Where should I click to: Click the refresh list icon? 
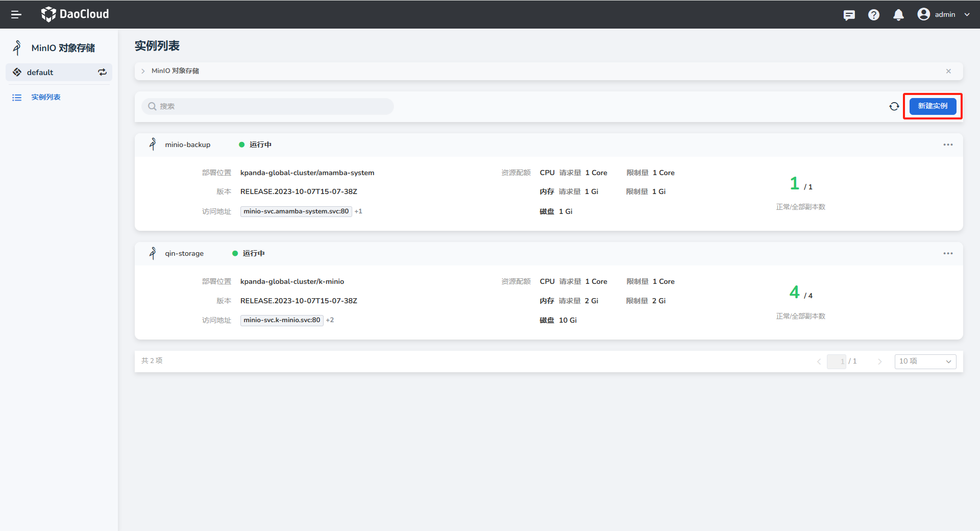[894, 106]
